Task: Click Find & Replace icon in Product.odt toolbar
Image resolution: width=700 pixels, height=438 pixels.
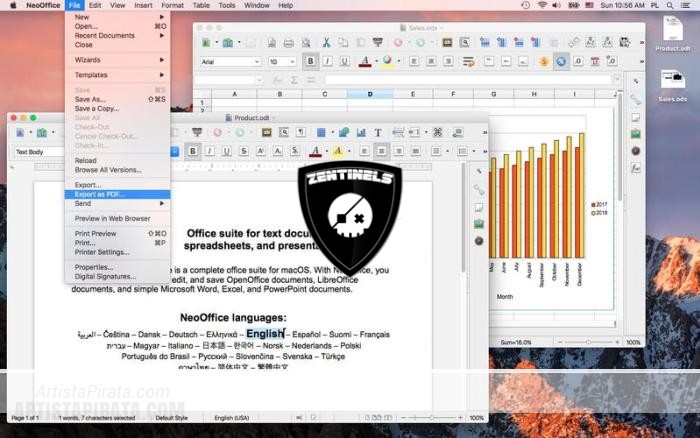Action: (284, 133)
